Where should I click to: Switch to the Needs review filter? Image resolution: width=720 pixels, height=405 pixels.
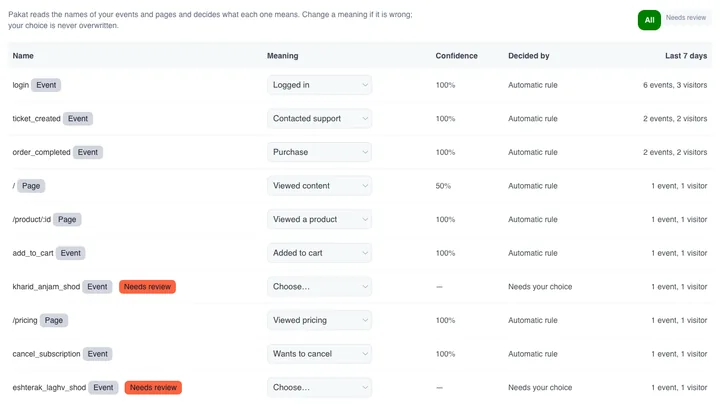[686, 17]
